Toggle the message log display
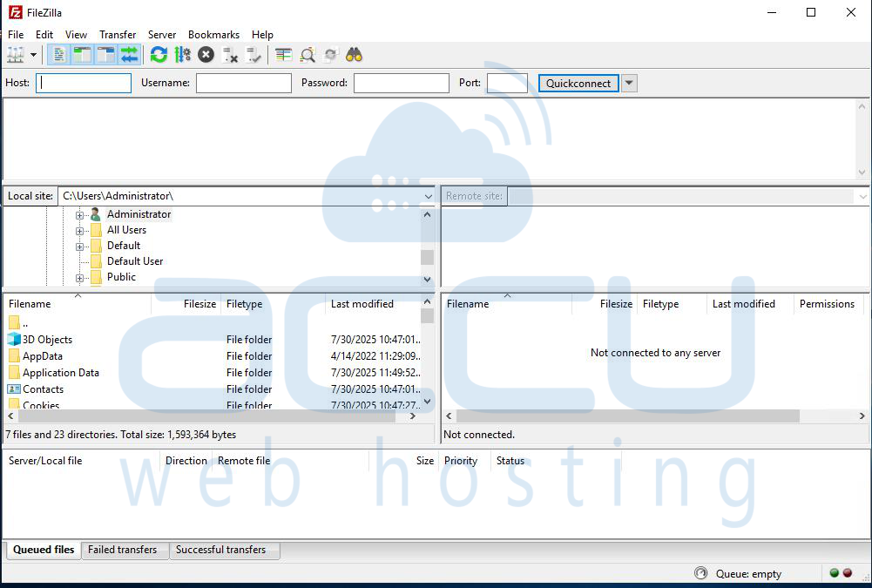Image resolution: width=872 pixels, height=588 pixels. pyautogui.click(x=58, y=55)
